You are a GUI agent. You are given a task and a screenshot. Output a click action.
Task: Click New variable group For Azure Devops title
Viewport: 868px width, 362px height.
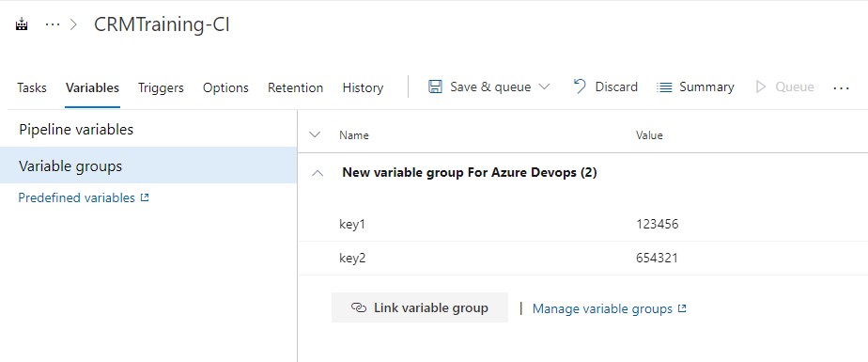click(470, 172)
